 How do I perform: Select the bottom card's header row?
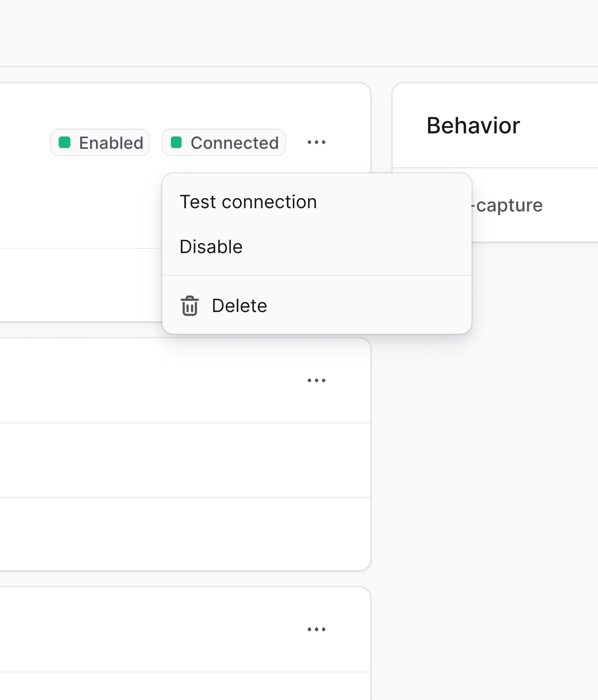coord(185,630)
